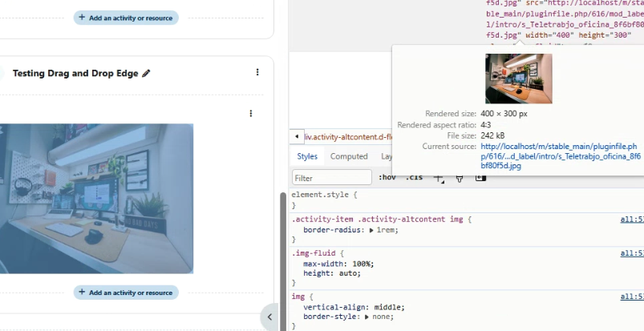Image resolution: width=644 pixels, height=331 pixels.
Task: Toggle the .cls class editor
Action: 414,177
